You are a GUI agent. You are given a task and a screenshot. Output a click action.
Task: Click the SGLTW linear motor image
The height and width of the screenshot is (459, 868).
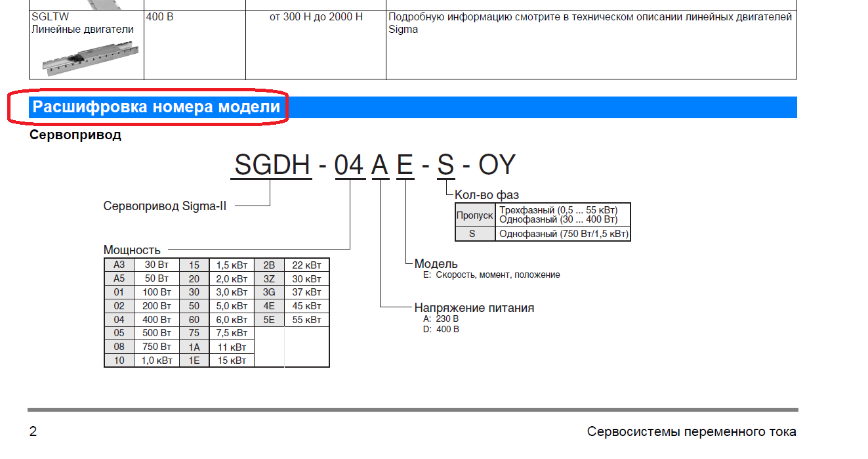pos(91,58)
